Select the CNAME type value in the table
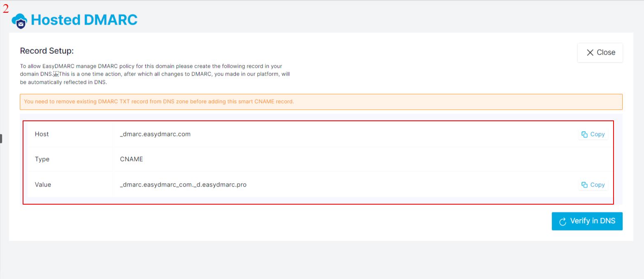 (x=131, y=159)
